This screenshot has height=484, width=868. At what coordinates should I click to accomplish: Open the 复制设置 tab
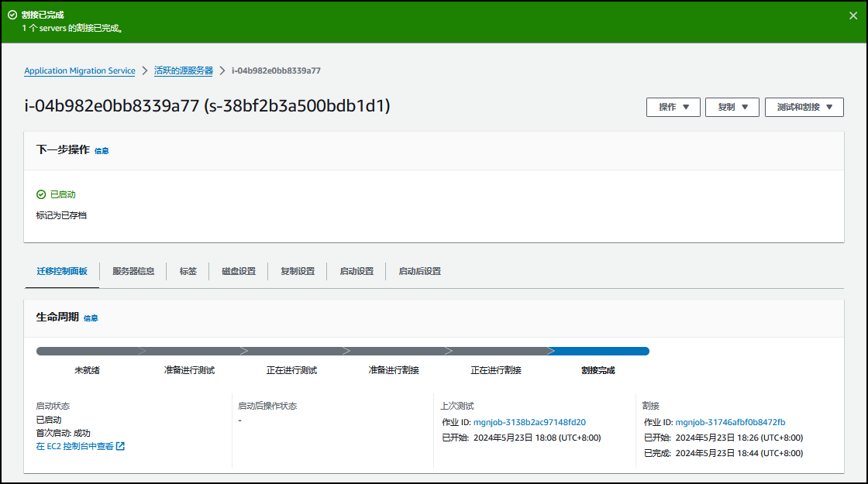coord(298,272)
